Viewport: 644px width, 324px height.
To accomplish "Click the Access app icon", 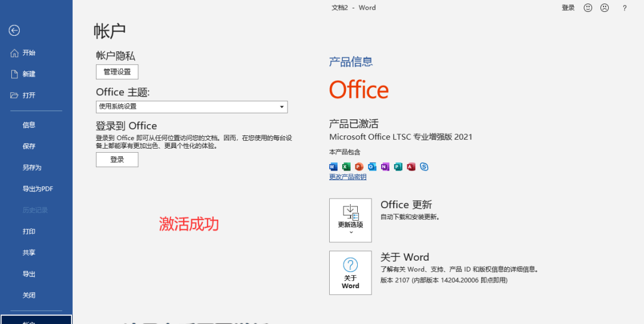I will (x=411, y=166).
